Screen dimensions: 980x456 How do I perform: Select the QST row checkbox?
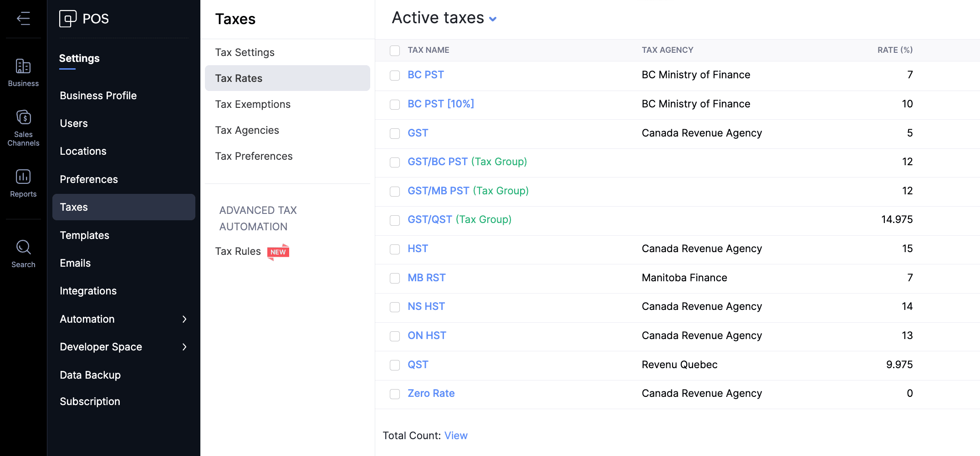[x=395, y=365]
